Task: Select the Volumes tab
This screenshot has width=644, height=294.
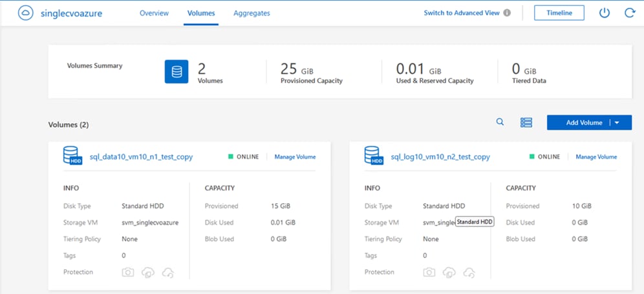Action: [x=201, y=13]
